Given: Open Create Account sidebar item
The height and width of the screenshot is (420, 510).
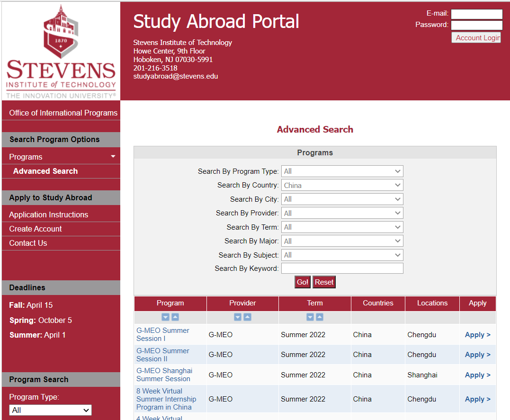Looking at the screenshot, I should pos(61,229).
